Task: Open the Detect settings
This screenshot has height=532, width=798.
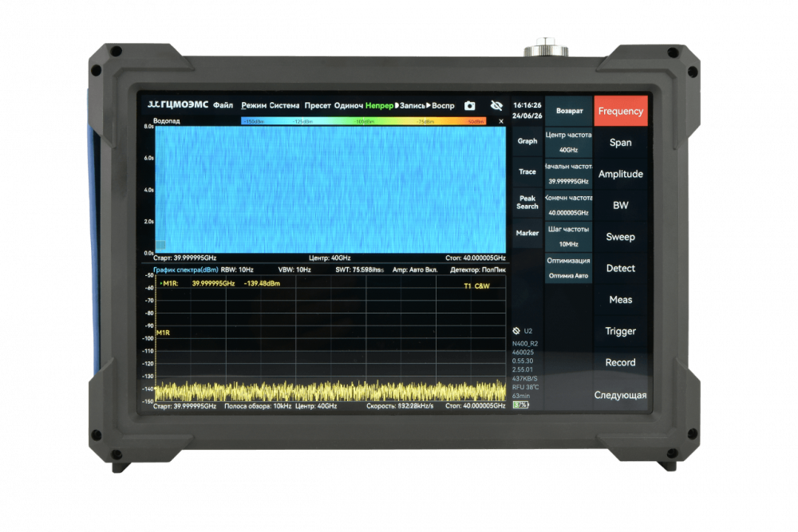Action: [620, 269]
